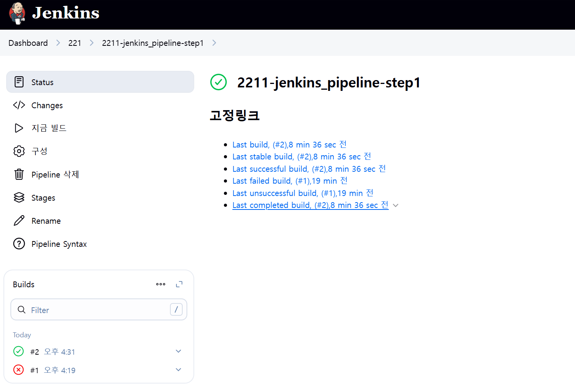Click the Jenkins butler logo icon
The height and width of the screenshot is (392, 575).
tap(17, 13)
